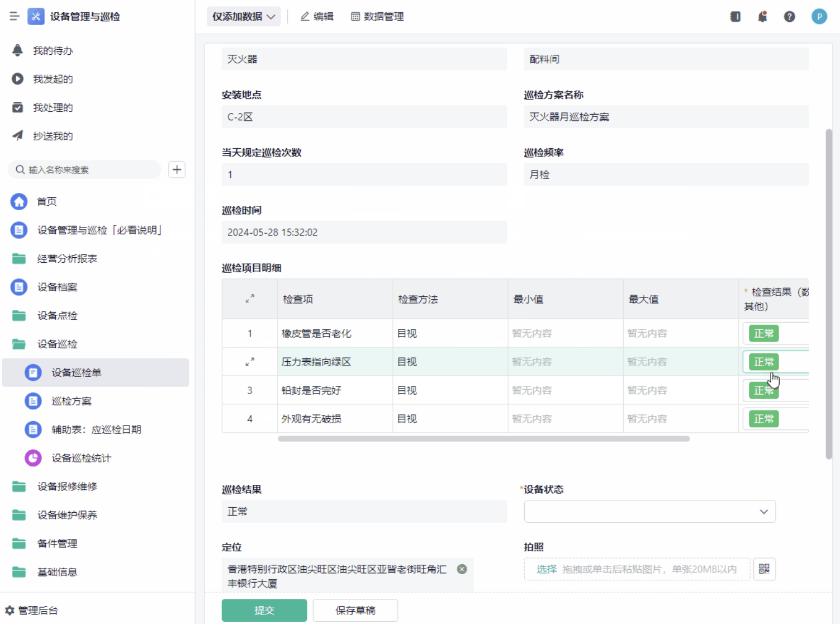Clear the 定位 location with the x icon
The width and height of the screenshot is (840, 624).
(462, 569)
